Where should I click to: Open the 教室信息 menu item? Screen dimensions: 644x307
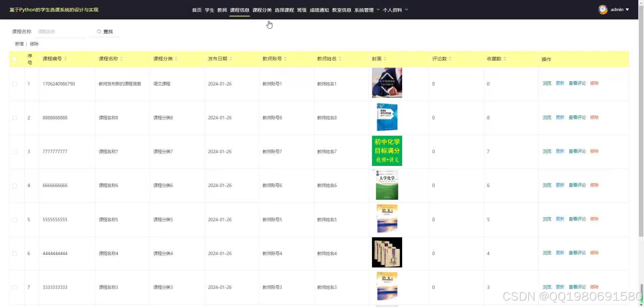click(342, 10)
